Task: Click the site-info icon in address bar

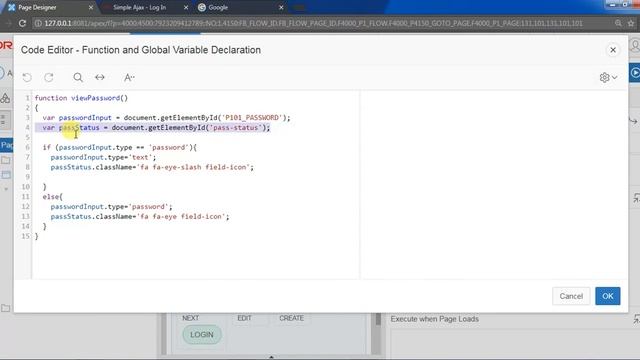Action: [x=38, y=23]
